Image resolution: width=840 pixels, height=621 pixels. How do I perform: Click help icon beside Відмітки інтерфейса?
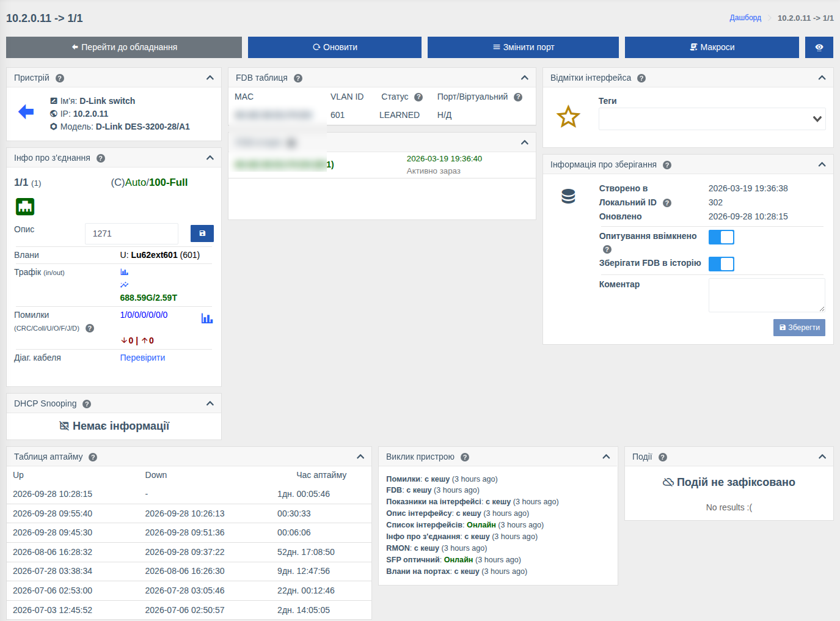pyautogui.click(x=641, y=78)
